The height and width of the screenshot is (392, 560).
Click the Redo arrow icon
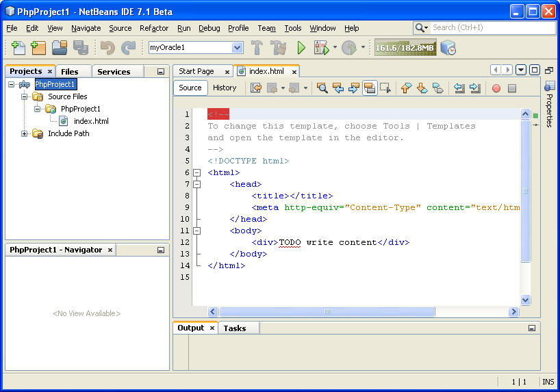click(x=129, y=47)
